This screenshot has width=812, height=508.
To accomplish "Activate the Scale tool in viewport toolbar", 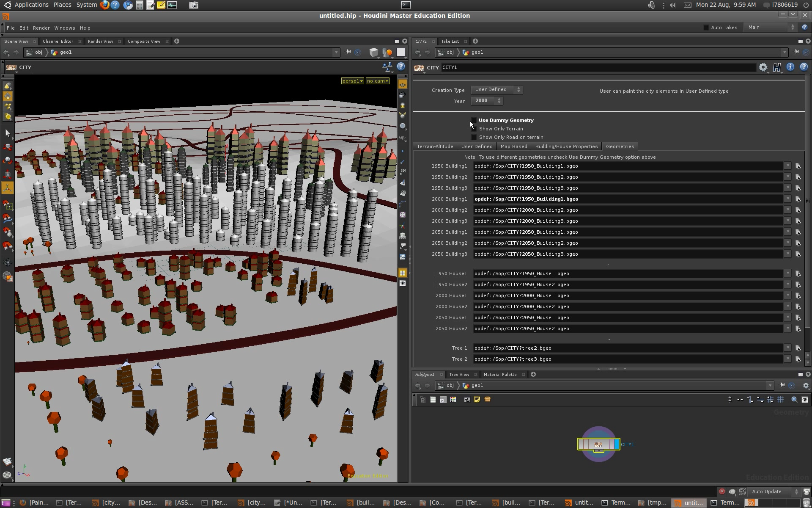I will pyautogui.click(x=8, y=174).
